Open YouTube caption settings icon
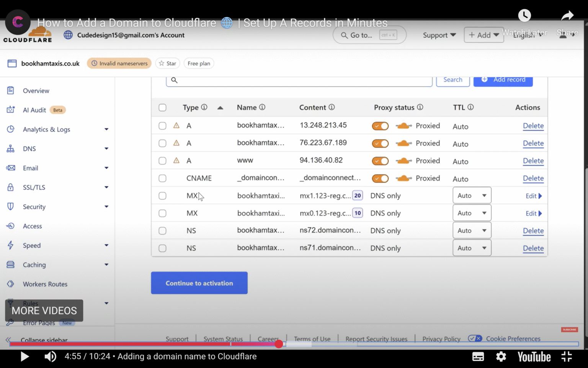 (x=478, y=356)
